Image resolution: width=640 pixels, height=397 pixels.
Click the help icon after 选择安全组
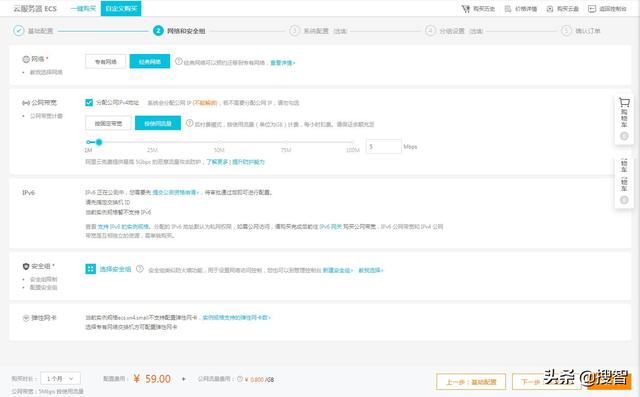(x=140, y=269)
